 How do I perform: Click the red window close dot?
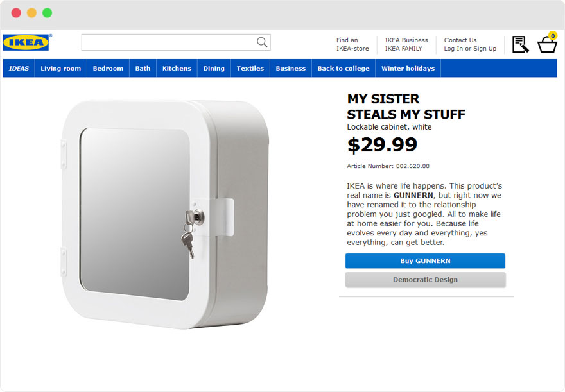(x=16, y=13)
